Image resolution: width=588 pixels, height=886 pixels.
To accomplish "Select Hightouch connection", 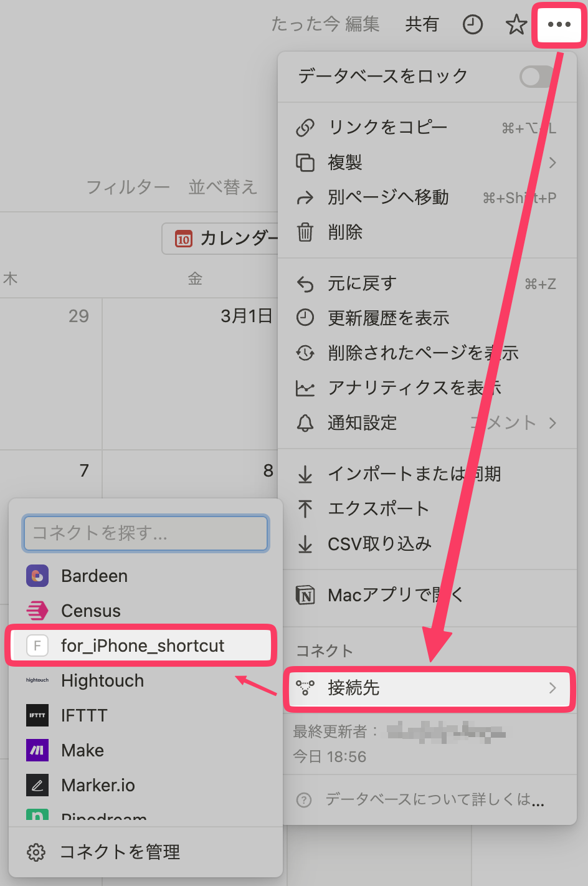I will 146,680.
